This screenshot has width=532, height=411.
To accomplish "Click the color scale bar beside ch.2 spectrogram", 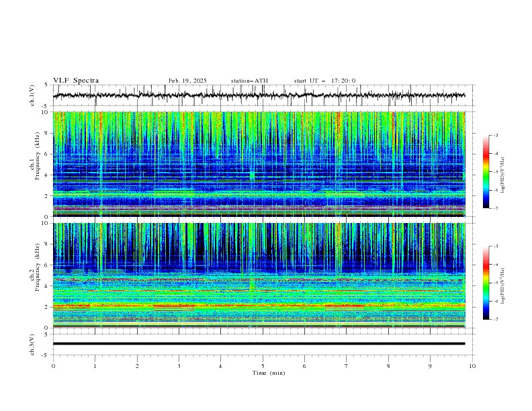I will point(486,283).
